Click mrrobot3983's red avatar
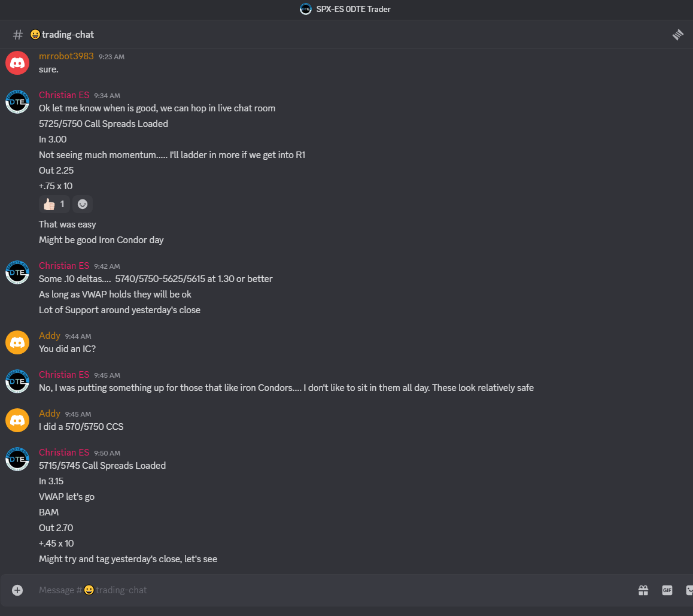 17,63
